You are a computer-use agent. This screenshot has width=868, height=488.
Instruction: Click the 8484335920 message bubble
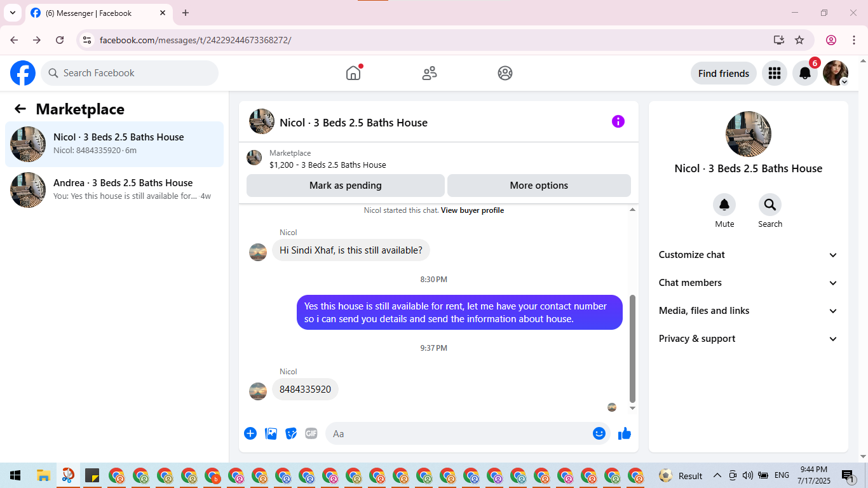coord(306,390)
